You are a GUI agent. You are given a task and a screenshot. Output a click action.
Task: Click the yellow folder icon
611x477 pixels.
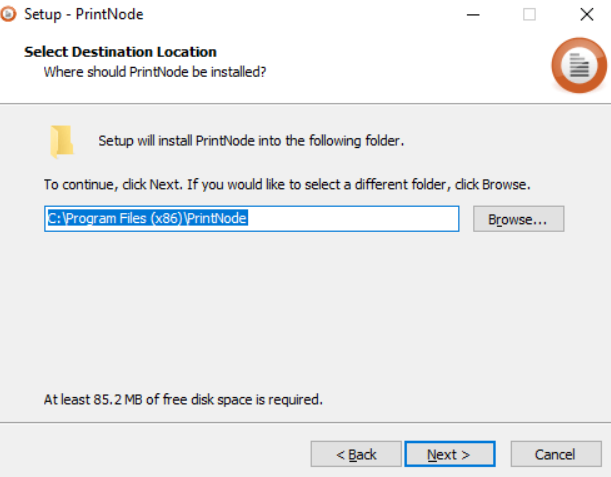[62, 142]
